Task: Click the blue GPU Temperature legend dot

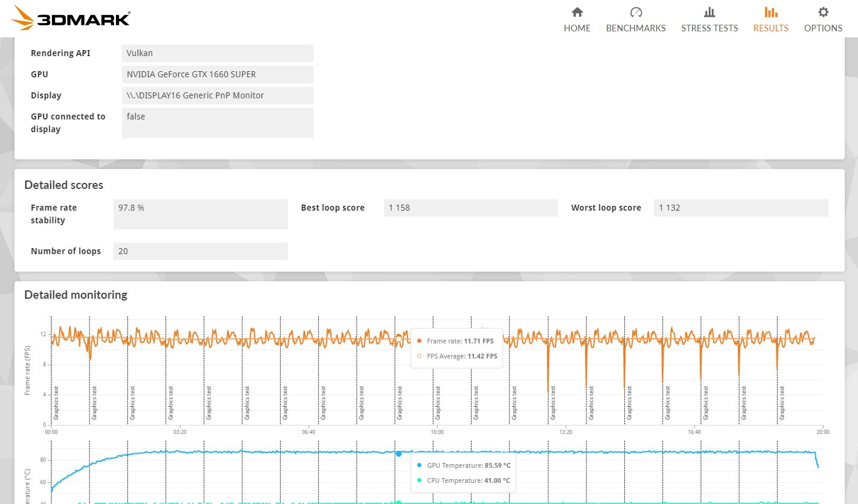Action: click(x=419, y=465)
